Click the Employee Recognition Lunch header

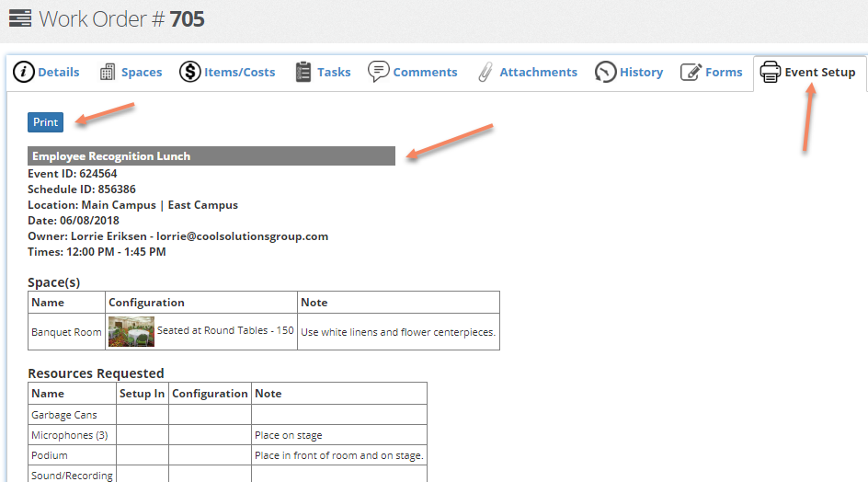point(211,156)
